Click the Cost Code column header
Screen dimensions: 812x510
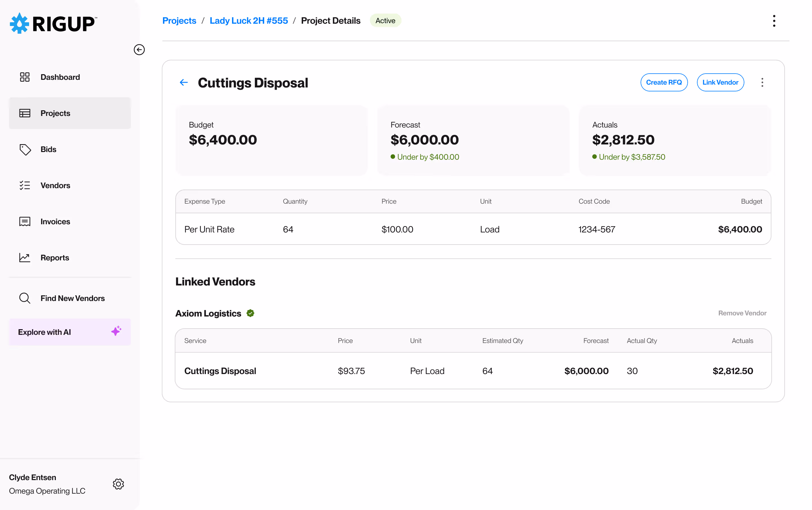(x=594, y=201)
